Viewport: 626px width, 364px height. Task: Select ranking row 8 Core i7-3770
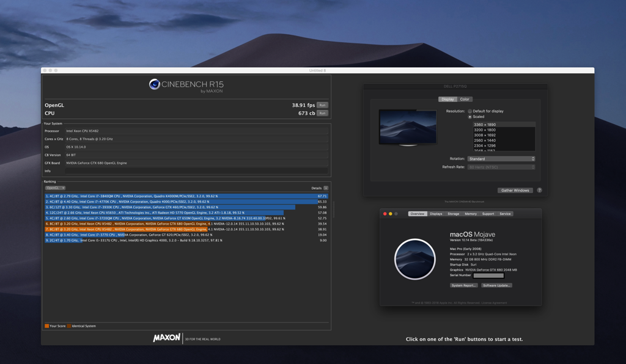point(186,235)
